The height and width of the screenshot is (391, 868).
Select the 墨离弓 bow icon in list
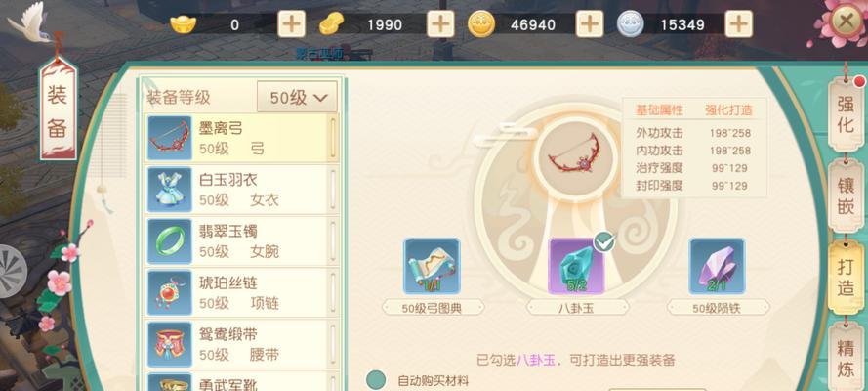tap(170, 138)
